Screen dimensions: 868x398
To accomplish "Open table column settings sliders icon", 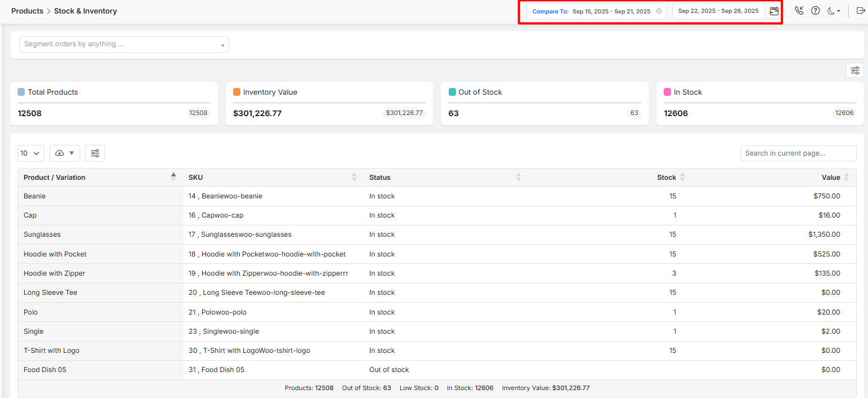I will point(95,153).
